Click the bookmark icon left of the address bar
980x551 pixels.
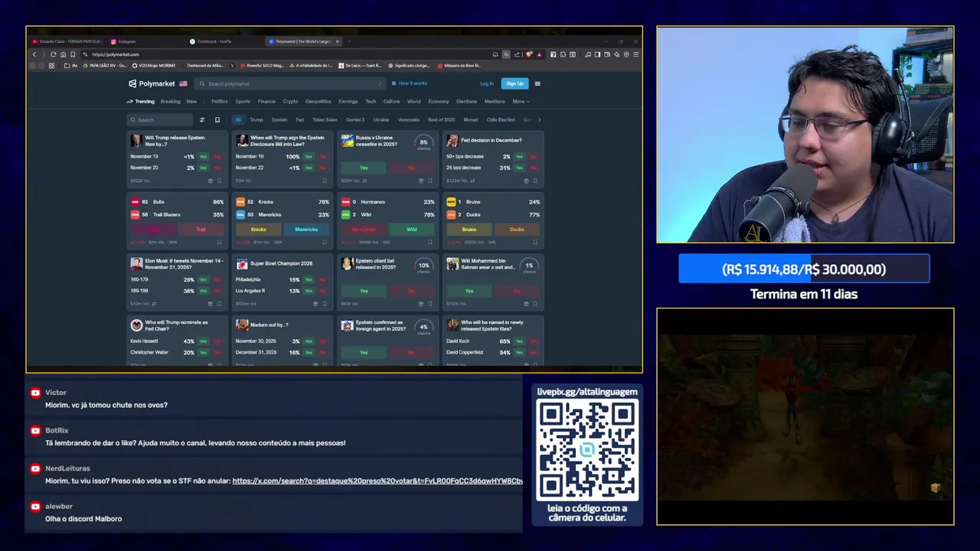(x=73, y=54)
